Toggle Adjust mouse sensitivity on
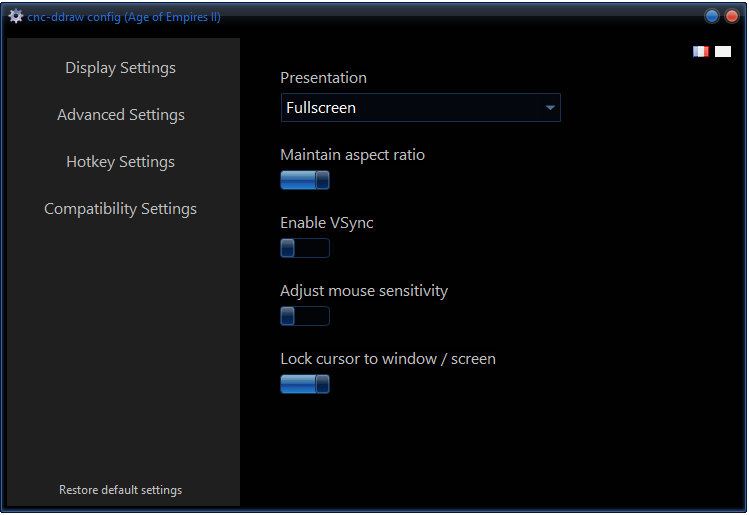 [305, 316]
